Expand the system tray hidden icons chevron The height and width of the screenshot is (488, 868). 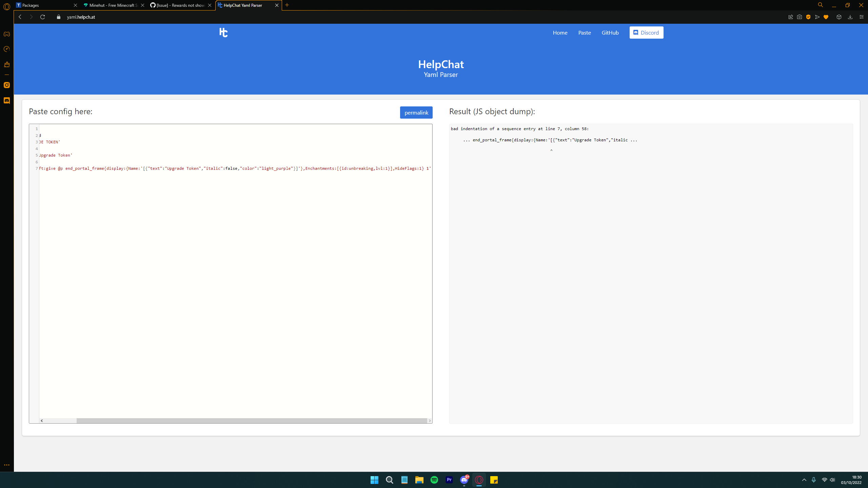click(x=804, y=480)
